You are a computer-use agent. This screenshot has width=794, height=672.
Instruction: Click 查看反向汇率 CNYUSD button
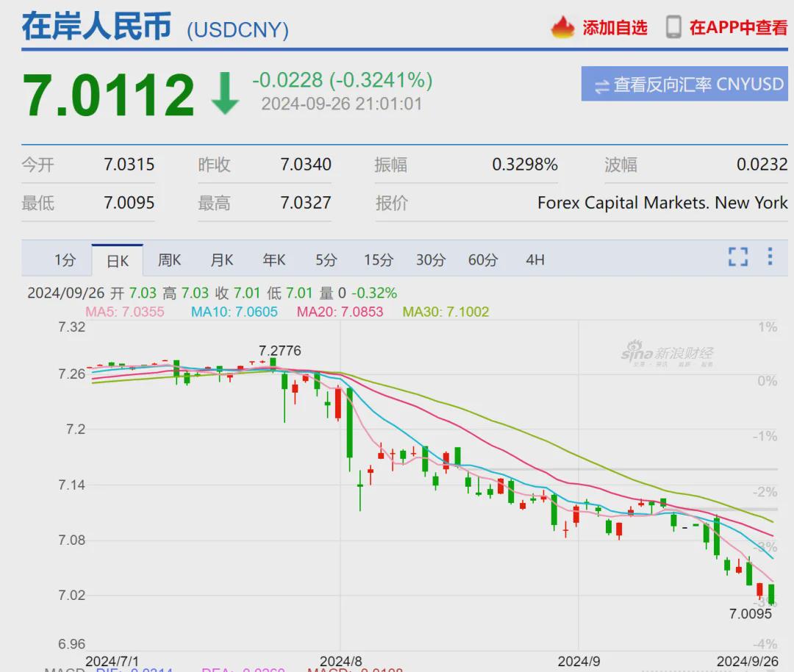pyautogui.click(x=684, y=84)
